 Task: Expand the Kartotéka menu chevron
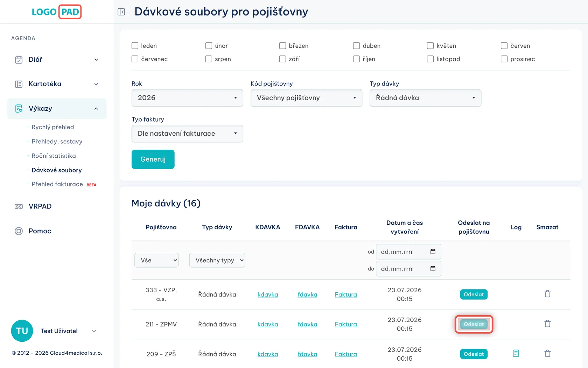point(96,84)
